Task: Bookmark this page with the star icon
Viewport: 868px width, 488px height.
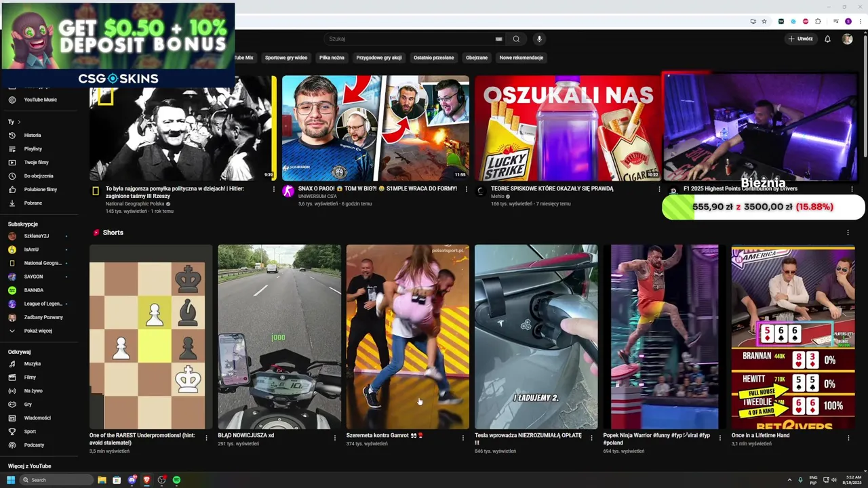Action: (x=764, y=21)
